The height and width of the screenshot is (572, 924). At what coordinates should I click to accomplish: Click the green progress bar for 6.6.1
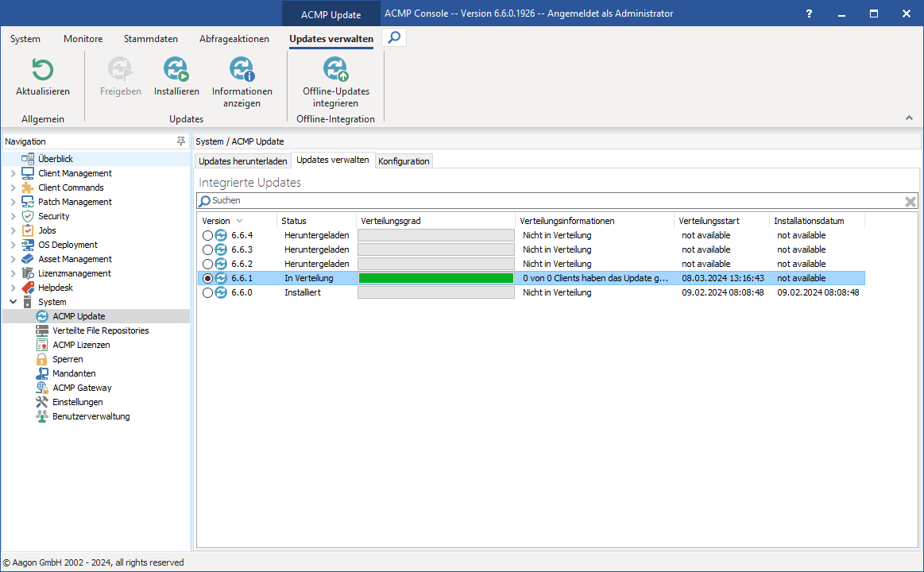(x=435, y=278)
